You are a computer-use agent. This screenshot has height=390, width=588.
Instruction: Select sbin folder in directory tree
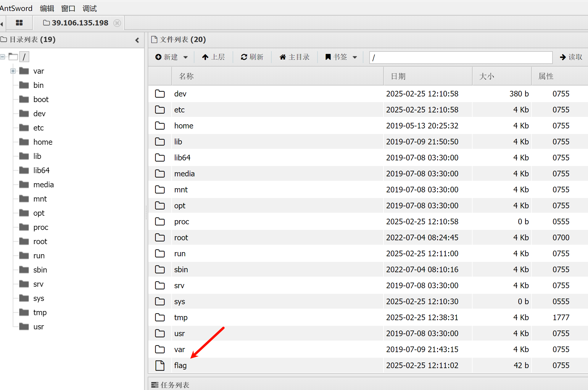[x=40, y=270]
